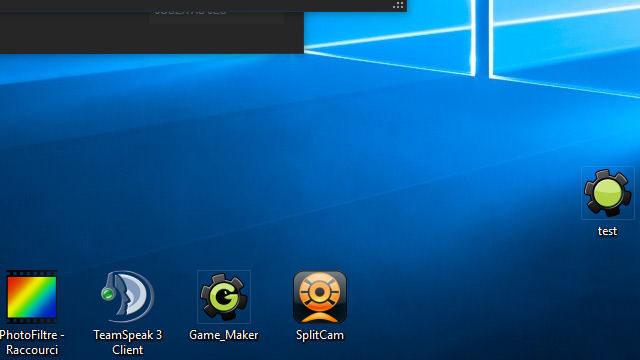Viewport: 640px width, 360px height.
Task: Select the Game_Maker gear icon with G
Action: (x=224, y=297)
